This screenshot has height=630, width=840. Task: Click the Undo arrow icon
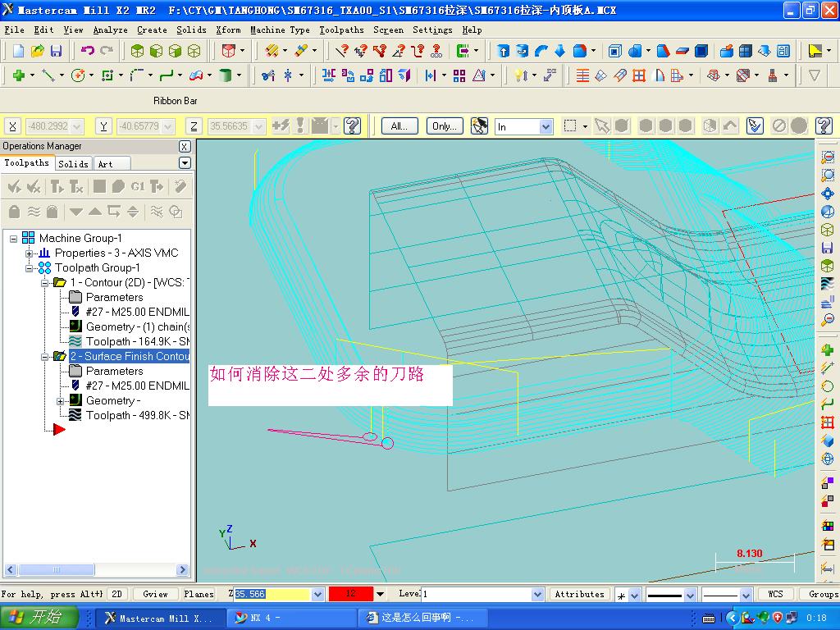pos(87,51)
